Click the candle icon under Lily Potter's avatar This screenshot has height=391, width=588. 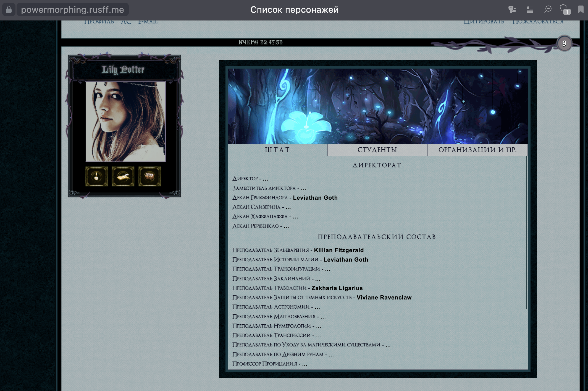(96, 176)
